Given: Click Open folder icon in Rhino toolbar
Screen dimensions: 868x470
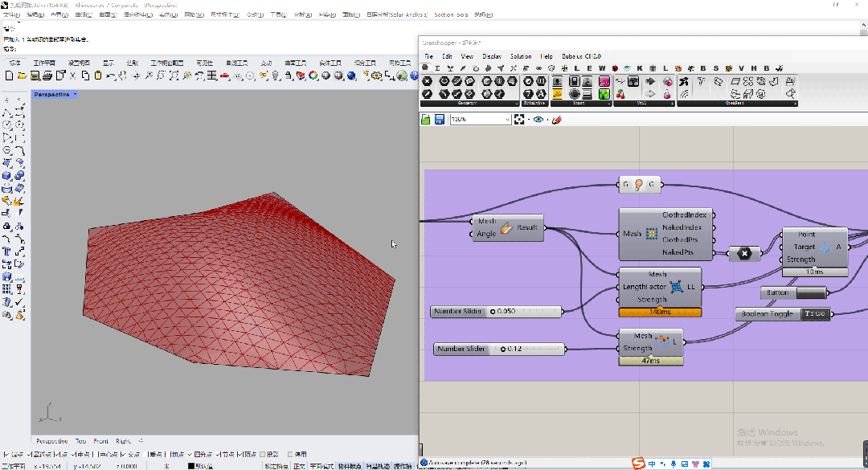Looking at the screenshot, I should pyautogui.click(x=22, y=76).
